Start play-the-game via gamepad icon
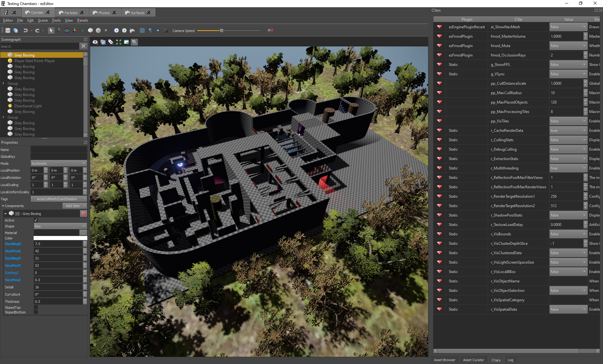Viewport: 603px width, 364px height. pos(132,30)
